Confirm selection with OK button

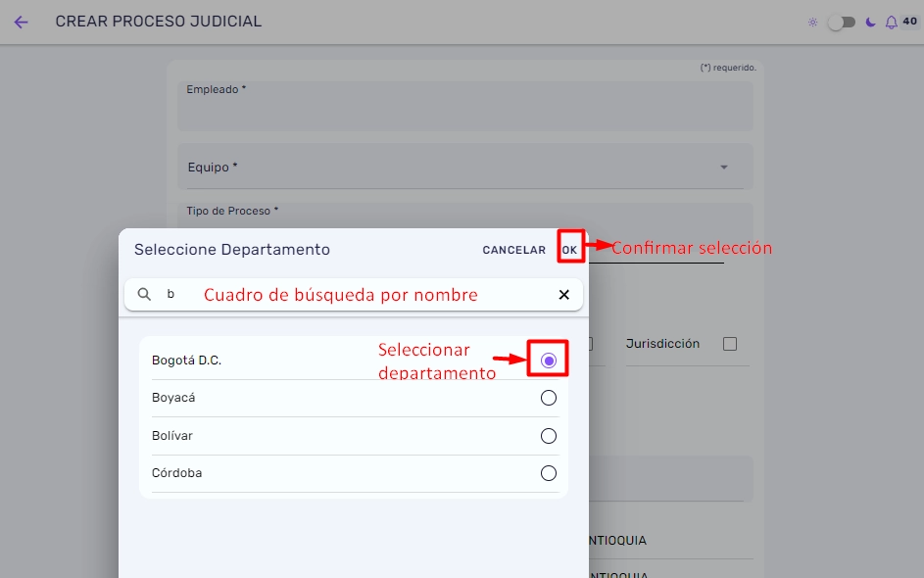tap(570, 250)
